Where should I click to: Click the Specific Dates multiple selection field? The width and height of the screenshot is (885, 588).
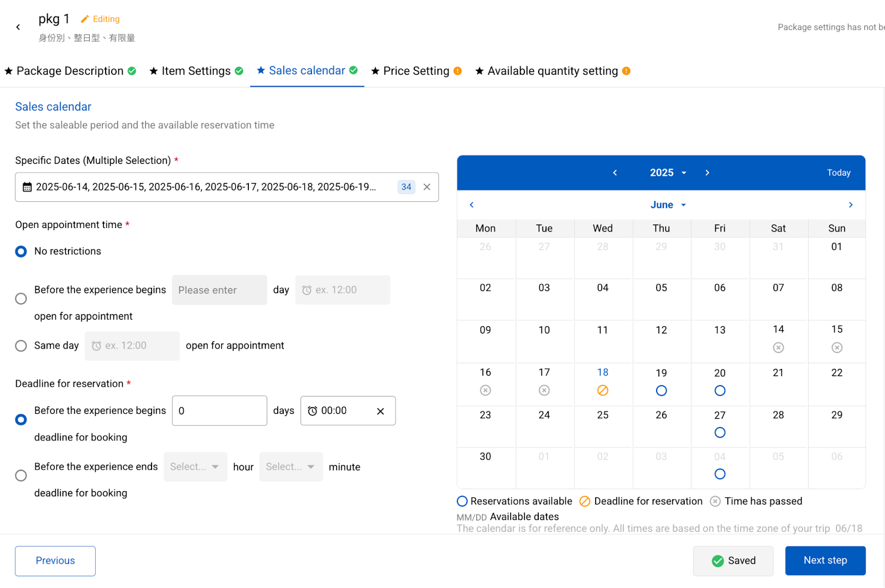pos(227,187)
